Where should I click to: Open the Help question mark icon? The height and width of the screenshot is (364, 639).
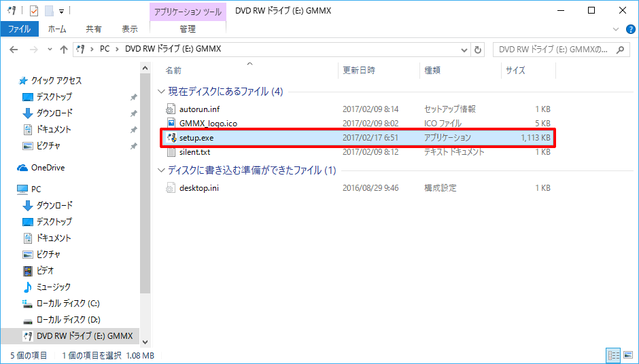(x=630, y=29)
